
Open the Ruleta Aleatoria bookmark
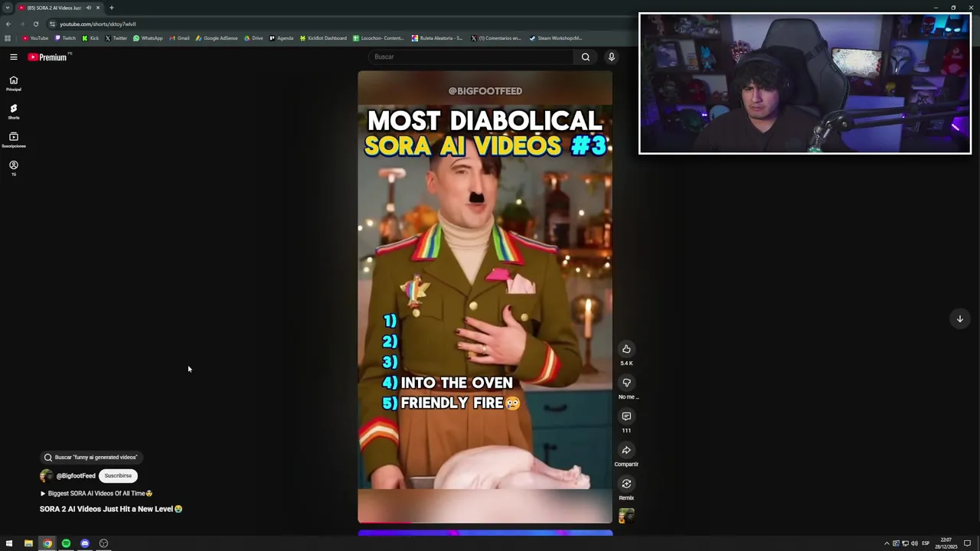coord(437,38)
